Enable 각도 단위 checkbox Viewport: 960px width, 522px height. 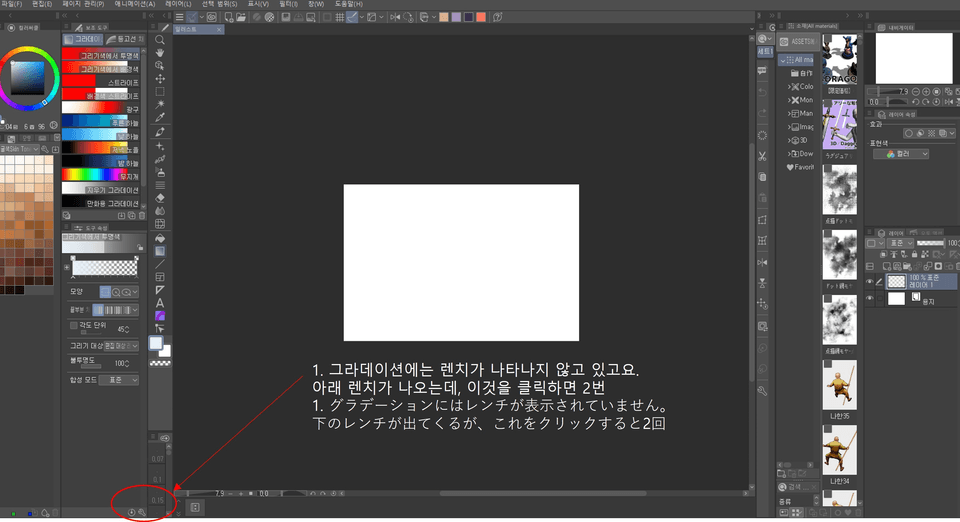point(74,326)
